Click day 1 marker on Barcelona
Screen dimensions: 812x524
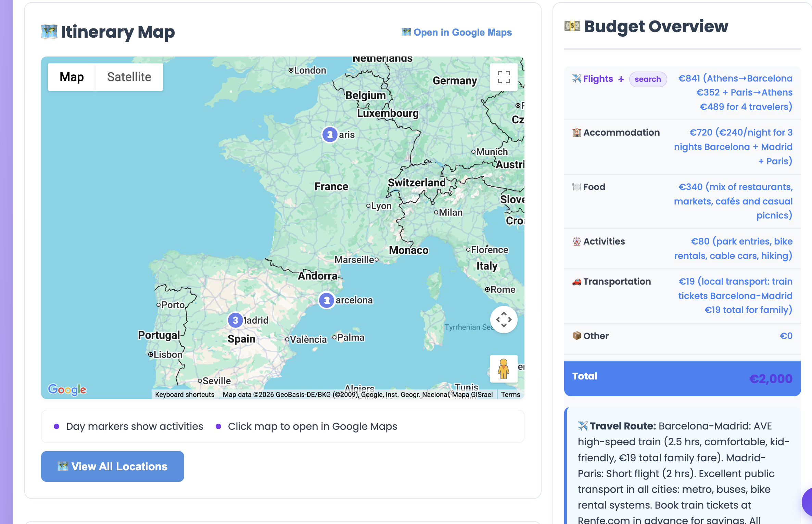point(327,300)
